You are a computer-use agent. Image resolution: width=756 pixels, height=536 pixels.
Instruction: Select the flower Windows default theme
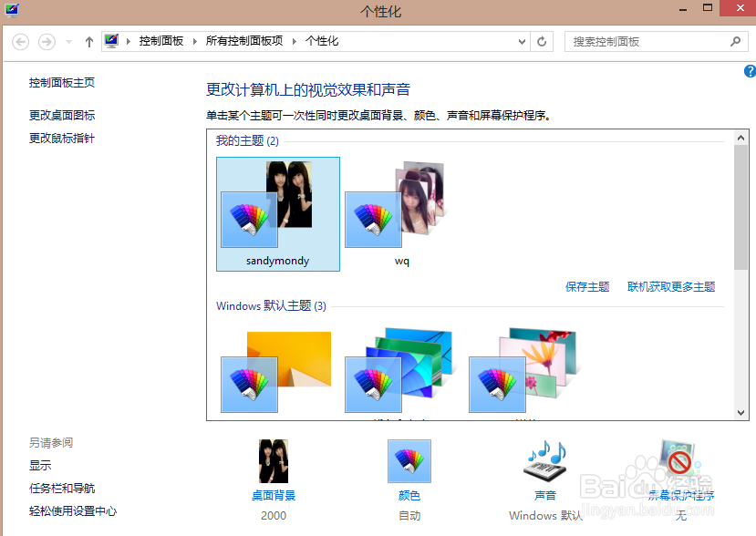click(523, 371)
